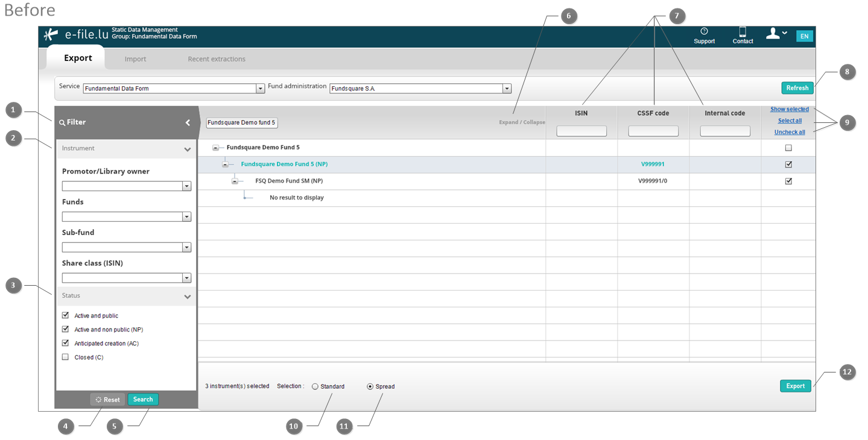Open the Fund administration dropdown
This screenshot has width=868, height=440.
420,89
